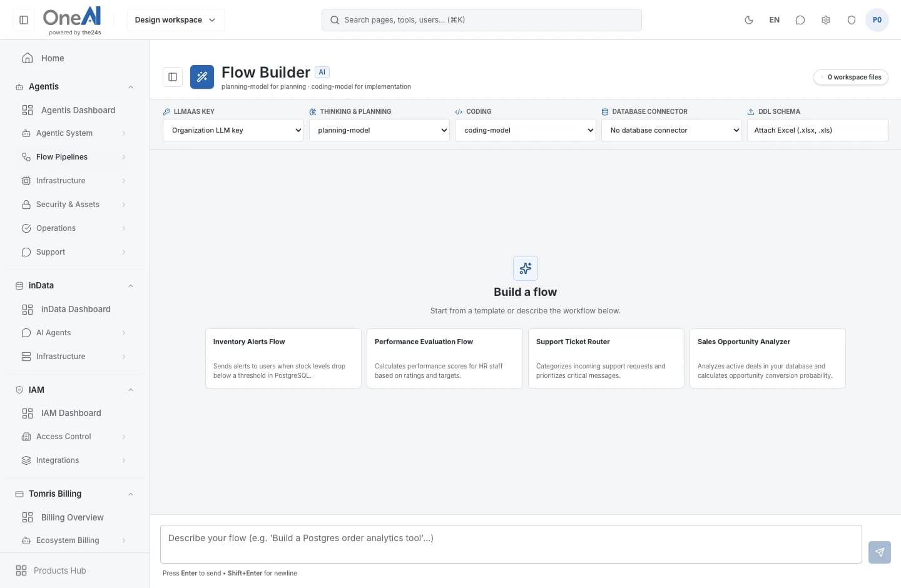Toggle dark mode moon icon

748,20
